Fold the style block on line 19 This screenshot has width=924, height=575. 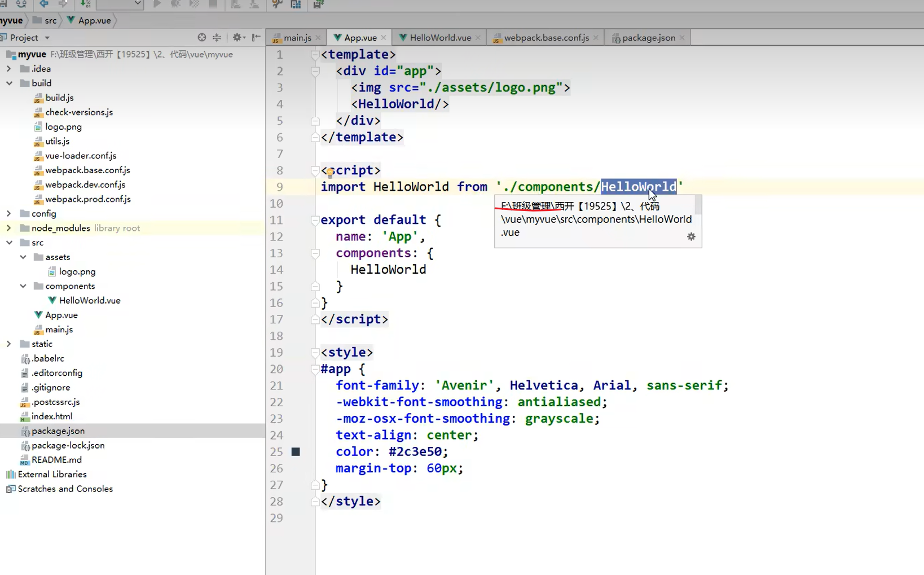pos(315,353)
